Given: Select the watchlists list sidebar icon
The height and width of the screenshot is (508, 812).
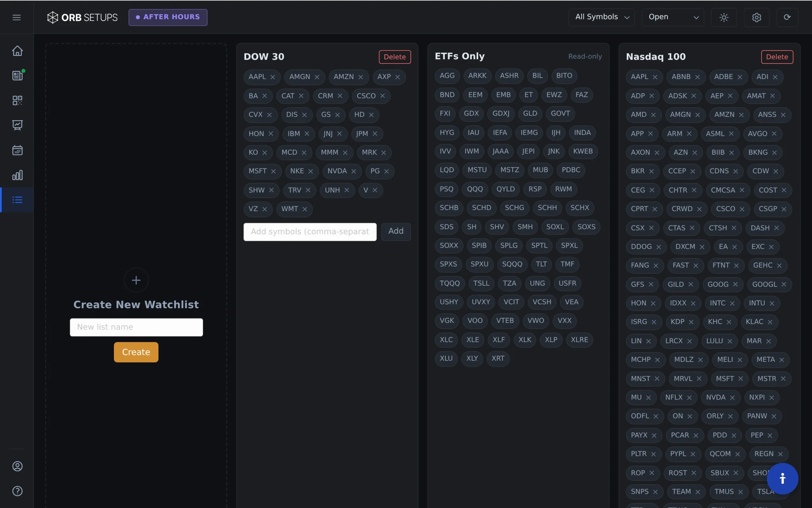Looking at the screenshot, I should point(17,200).
